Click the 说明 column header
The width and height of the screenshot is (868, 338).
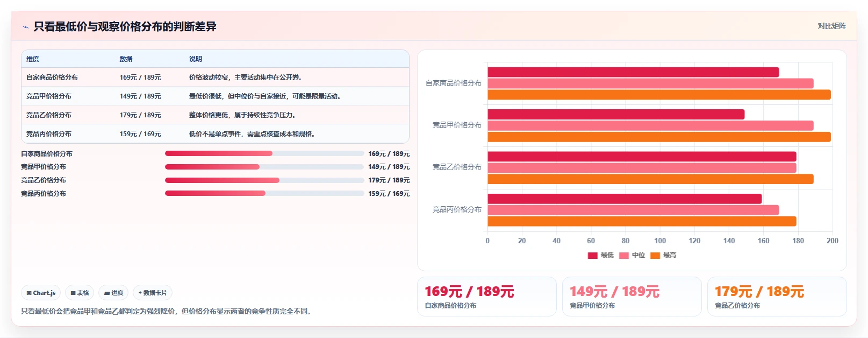click(196, 59)
